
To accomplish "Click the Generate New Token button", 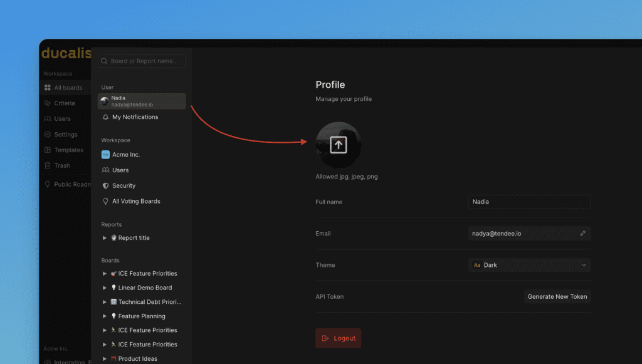I will click(x=557, y=297).
